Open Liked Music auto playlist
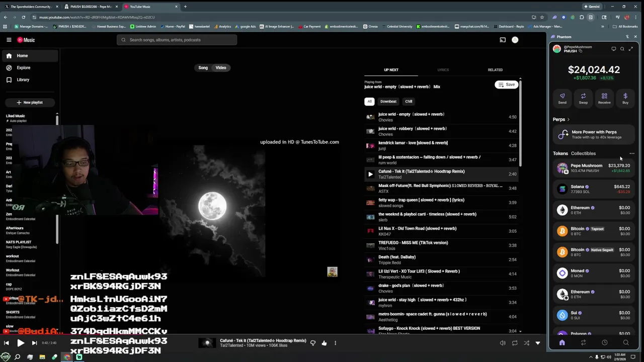This screenshot has height=362, width=644. (x=29, y=118)
